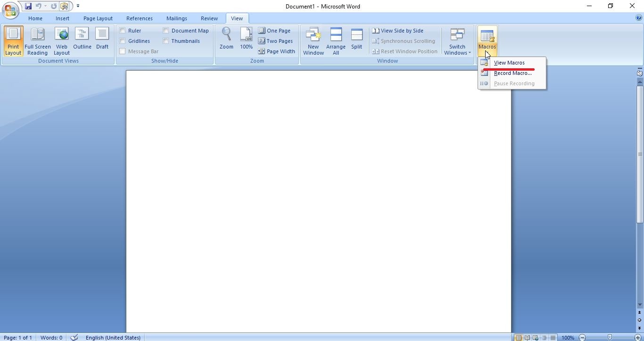Toggle the Ruler checkbox

click(123, 31)
